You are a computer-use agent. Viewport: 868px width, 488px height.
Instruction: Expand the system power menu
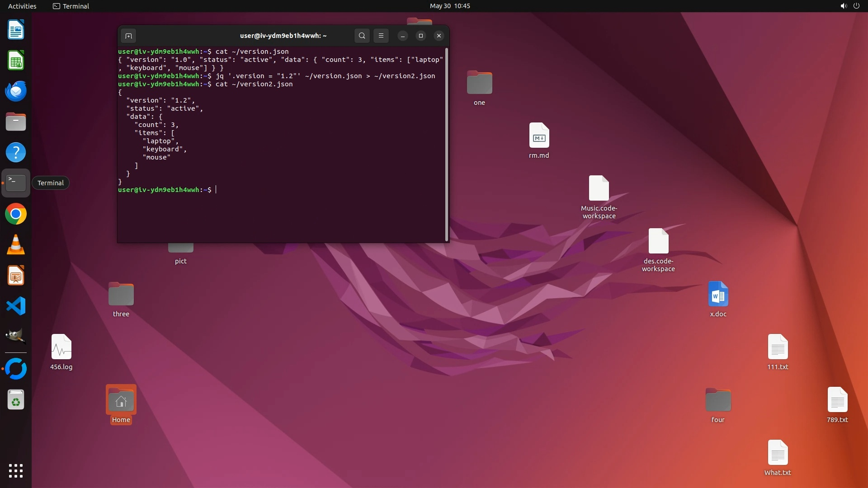pyautogui.click(x=856, y=6)
